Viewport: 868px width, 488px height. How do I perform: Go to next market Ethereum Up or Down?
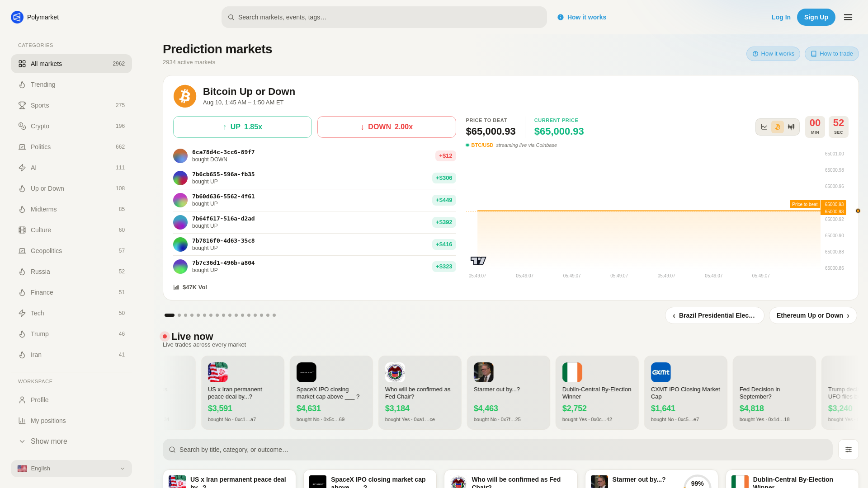(813, 315)
